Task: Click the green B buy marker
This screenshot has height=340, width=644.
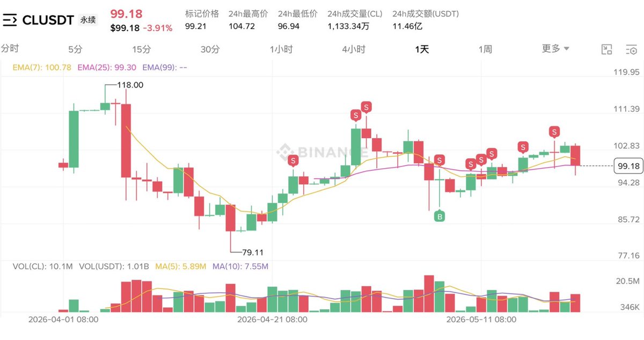Action: [440, 216]
